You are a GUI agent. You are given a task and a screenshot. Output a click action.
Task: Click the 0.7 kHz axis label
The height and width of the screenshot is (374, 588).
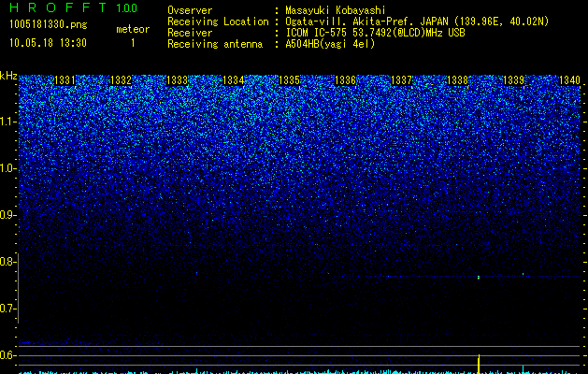click(8, 309)
